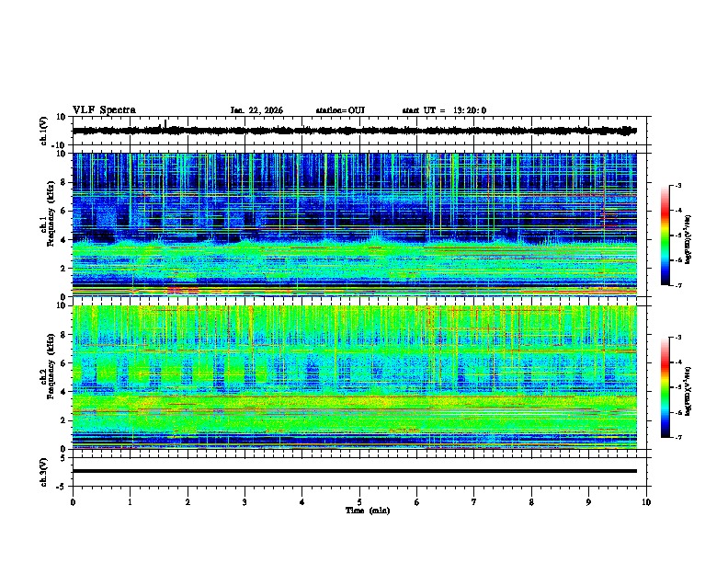Click the ch.2 colorbar gradient
Viewport: 728px width, 563px height.
pyautogui.click(x=665, y=387)
